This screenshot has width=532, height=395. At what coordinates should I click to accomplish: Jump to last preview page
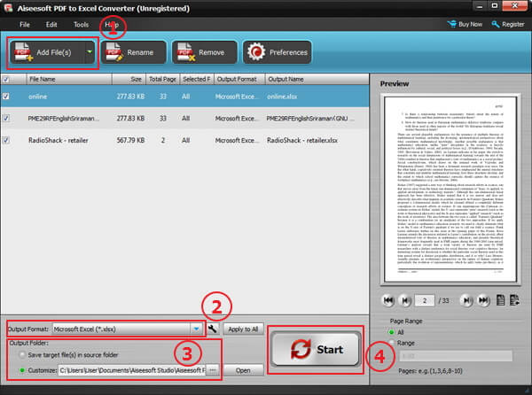pyautogui.click(x=483, y=301)
